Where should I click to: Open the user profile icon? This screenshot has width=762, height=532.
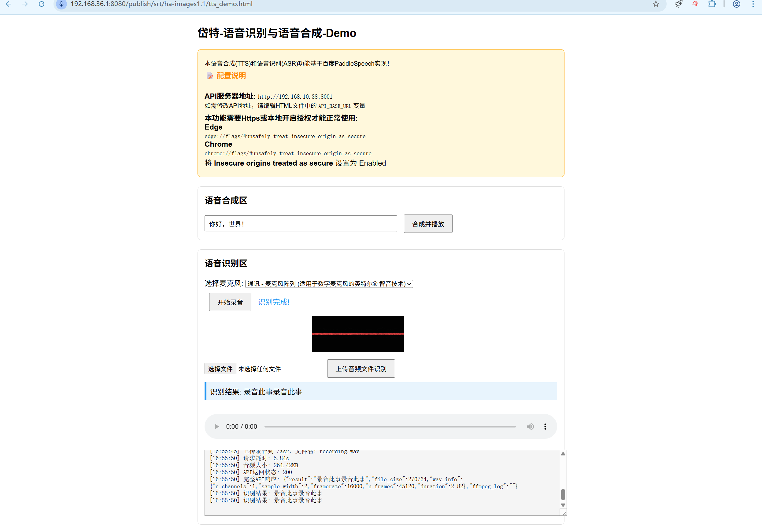736,4
